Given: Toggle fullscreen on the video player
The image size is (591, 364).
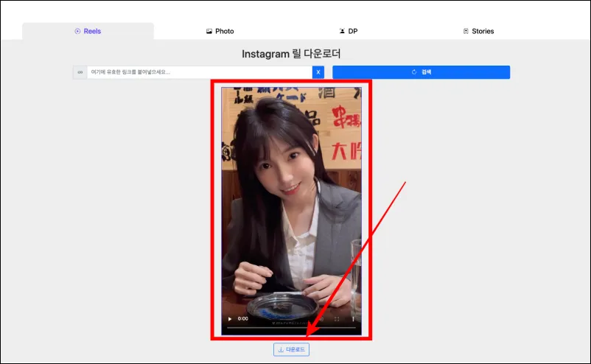Looking at the screenshot, I should point(337,319).
